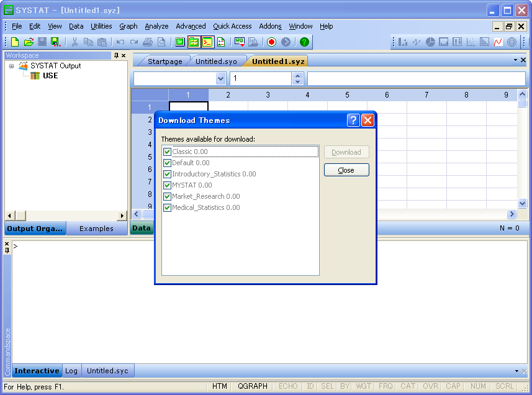Click the Scatterplot graph icon
Screen dimensions: 532x395
pyautogui.click(x=471, y=42)
